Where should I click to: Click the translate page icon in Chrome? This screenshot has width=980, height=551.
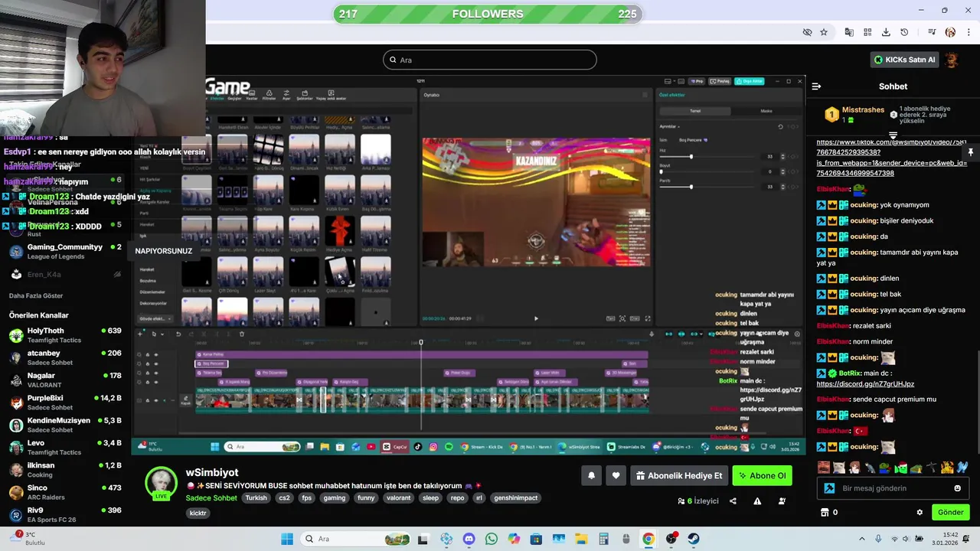pos(849,32)
